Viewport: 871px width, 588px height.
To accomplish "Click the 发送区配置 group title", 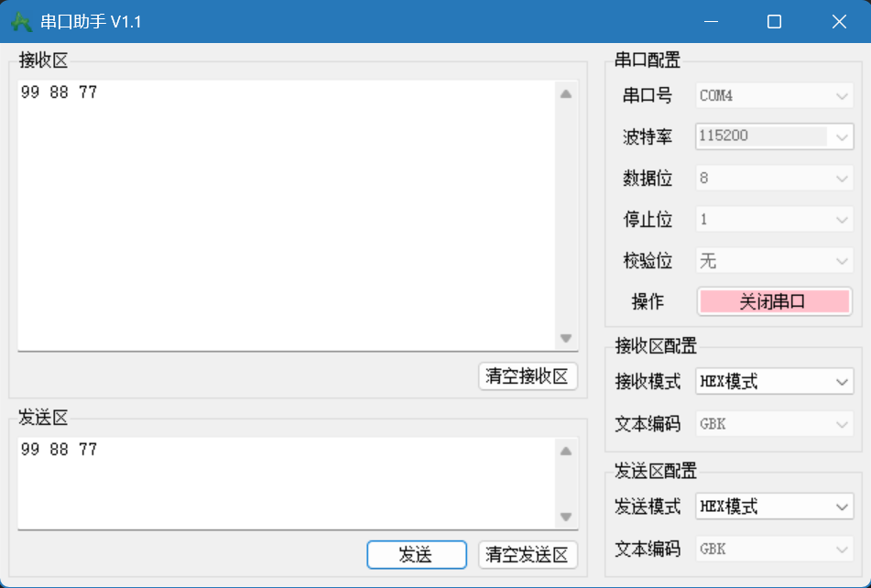I will pos(656,471).
